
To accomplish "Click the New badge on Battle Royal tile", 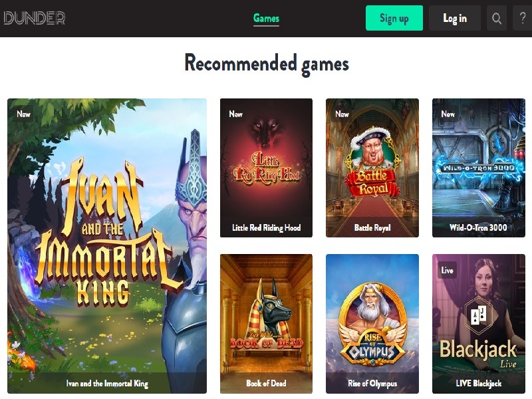I will (x=342, y=114).
